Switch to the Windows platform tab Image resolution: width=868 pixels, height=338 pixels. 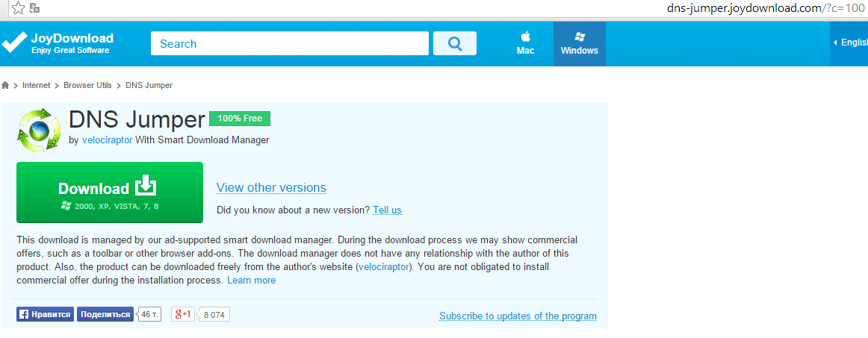[x=579, y=44]
